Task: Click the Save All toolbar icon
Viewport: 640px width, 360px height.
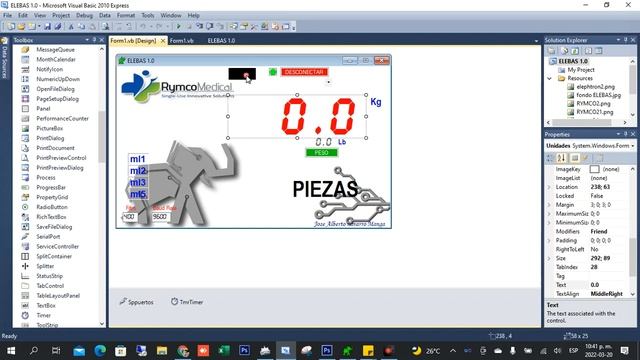Action: [58, 27]
